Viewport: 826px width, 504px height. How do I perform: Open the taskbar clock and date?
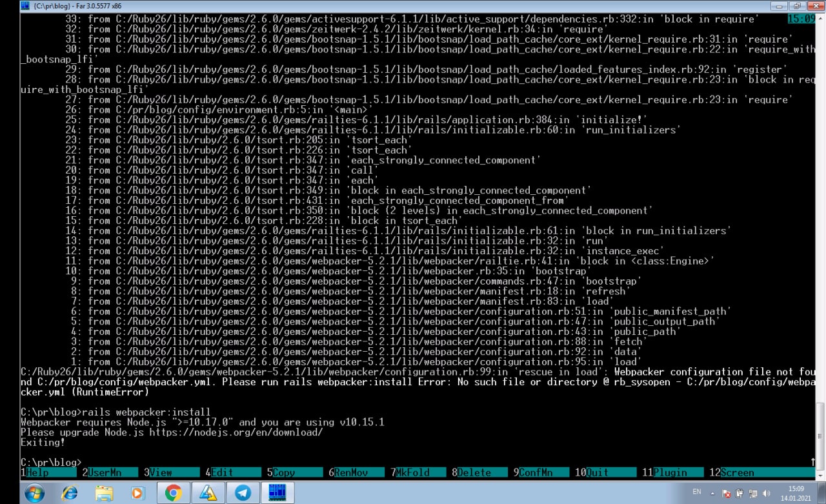796,493
